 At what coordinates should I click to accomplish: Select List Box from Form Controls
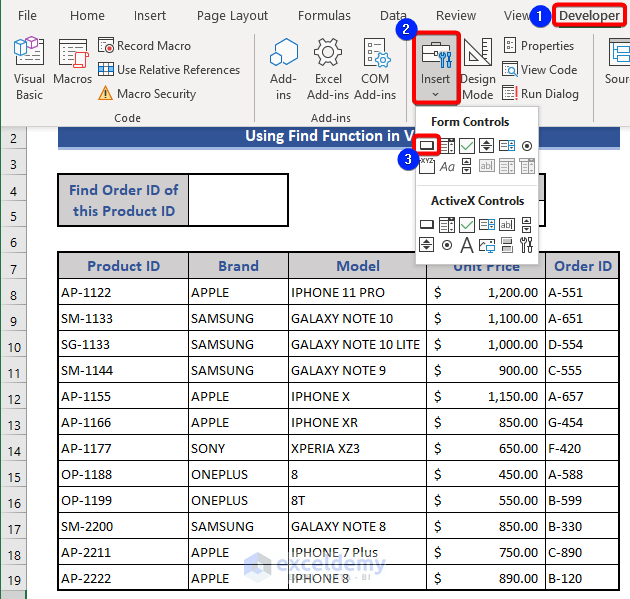(x=507, y=146)
